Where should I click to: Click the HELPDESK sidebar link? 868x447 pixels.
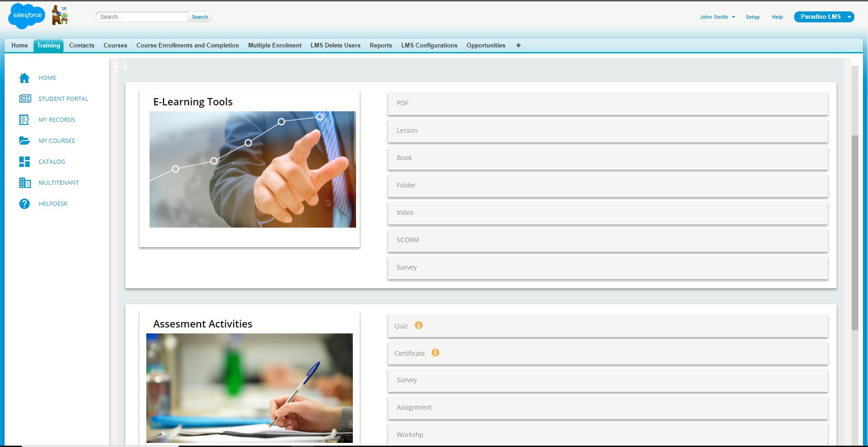click(53, 203)
